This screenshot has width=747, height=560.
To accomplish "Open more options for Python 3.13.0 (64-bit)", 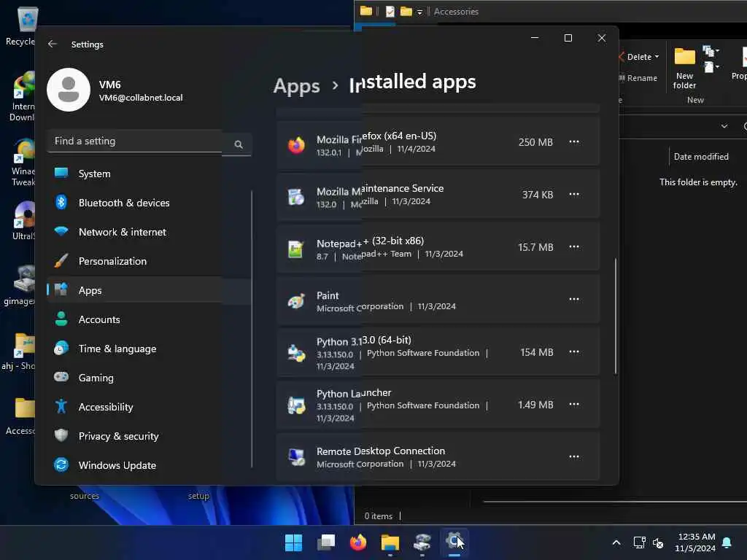I will coord(574,351).
